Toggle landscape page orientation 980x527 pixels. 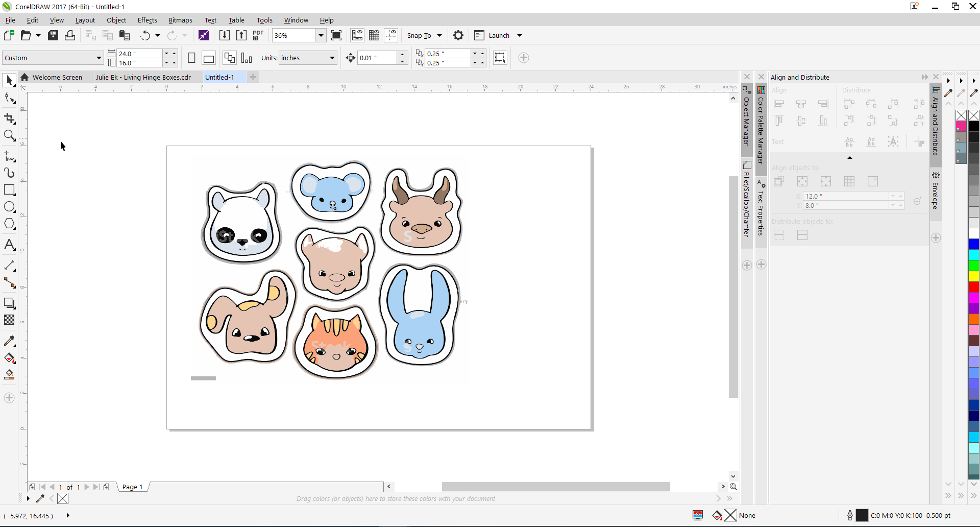(208, 58)
